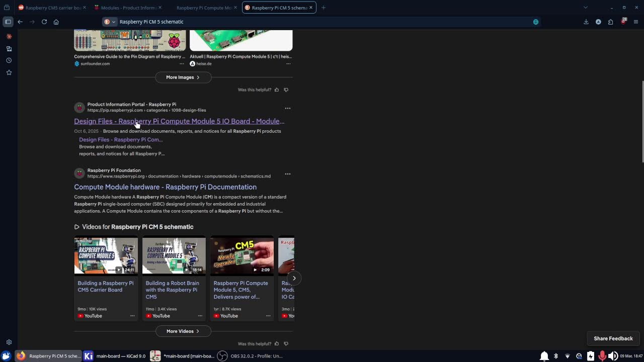Screen dimensions: 644x362
Task: Reload the current page
Action: click(44, 22)
